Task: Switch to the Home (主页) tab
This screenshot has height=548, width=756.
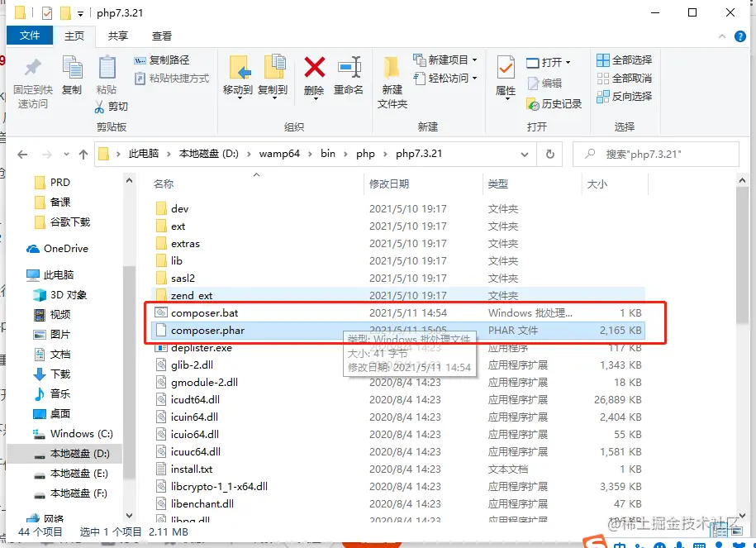Action: pos(74,36)
